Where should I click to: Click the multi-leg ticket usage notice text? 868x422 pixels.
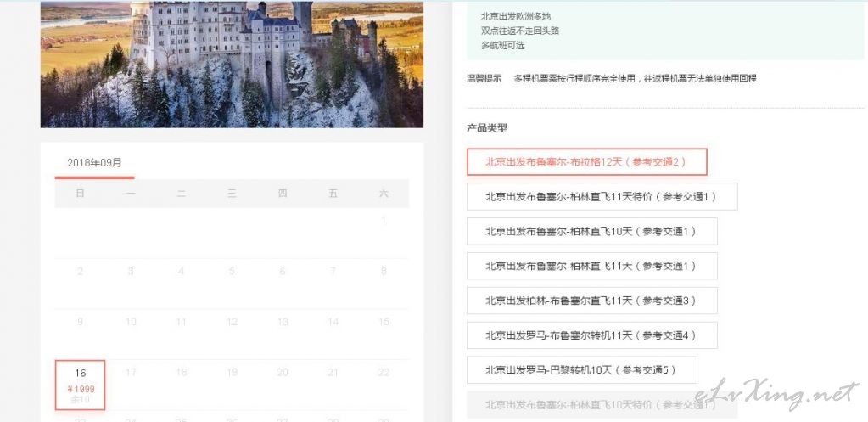(635, 79)
